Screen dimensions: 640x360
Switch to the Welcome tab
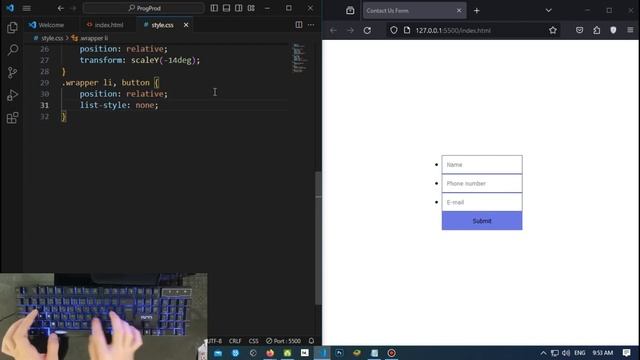click(x=47, y=25)
